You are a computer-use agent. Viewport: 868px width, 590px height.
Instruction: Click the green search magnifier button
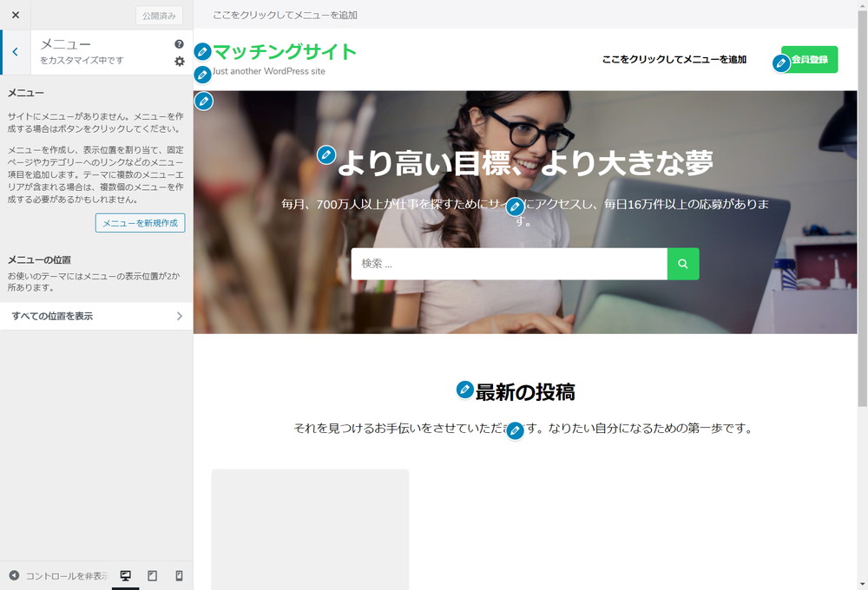click(683, 264)
